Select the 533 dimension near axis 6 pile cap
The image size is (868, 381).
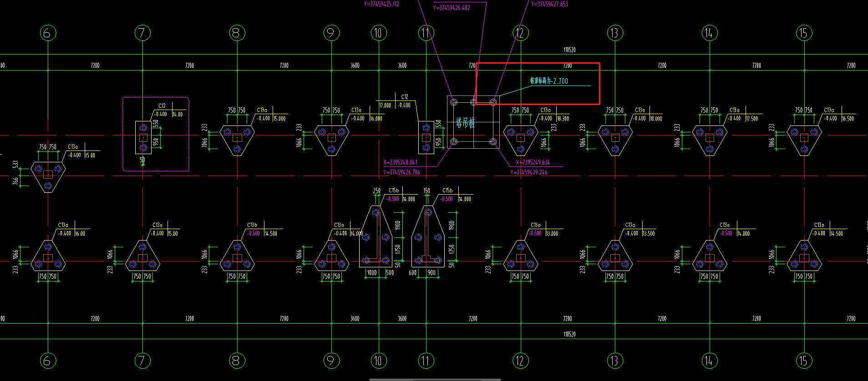(16, 165)
